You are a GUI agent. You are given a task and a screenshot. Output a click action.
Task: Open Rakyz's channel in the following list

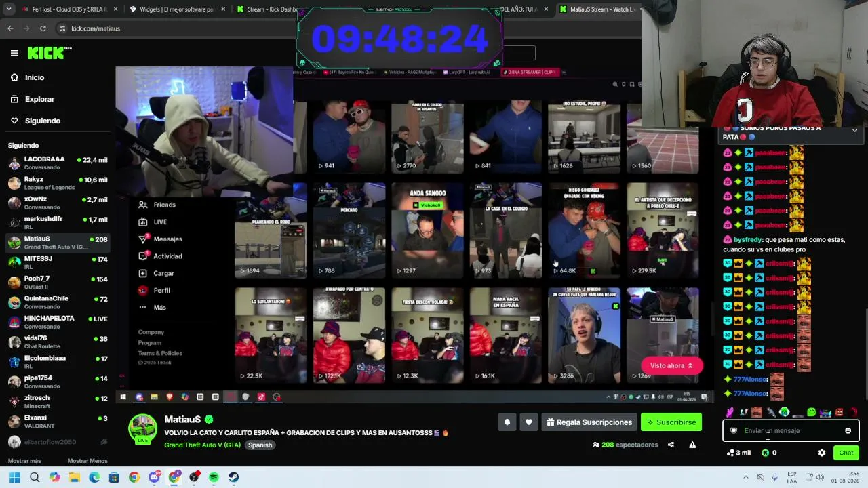point(58,183)
